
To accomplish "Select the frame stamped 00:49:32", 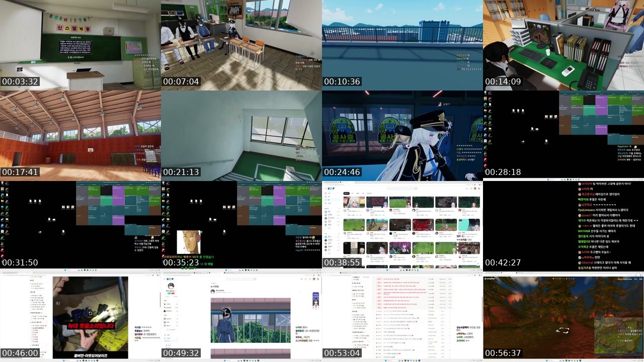I will pyautogui.click(x=242, y=317).
